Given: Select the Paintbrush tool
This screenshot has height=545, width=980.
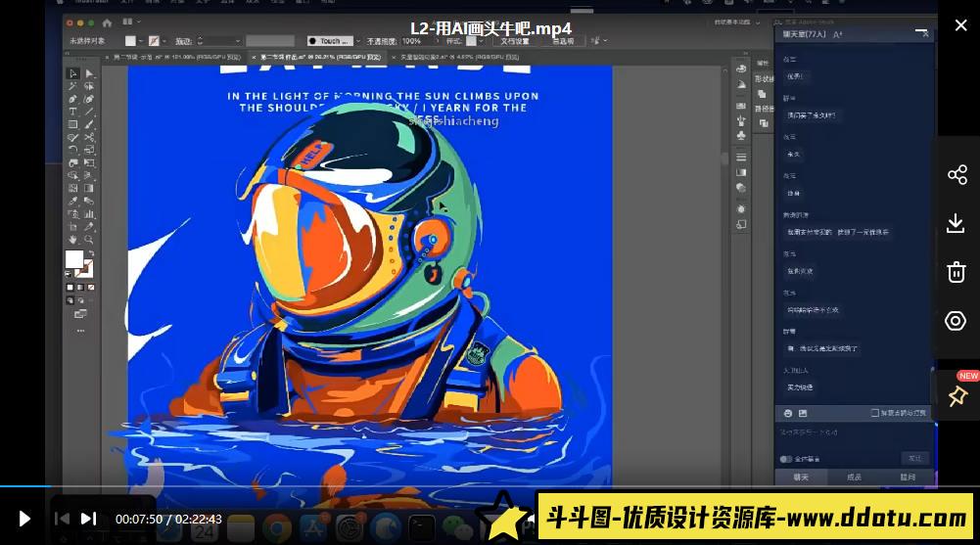Looking at the screenshot, I should [89, 125].
